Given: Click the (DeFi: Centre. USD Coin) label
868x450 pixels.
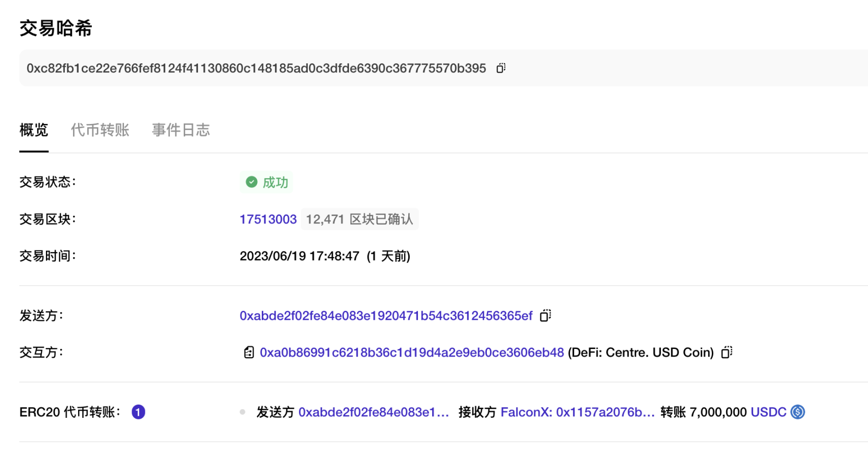Looking at the screenshot, I should (641, 353).
